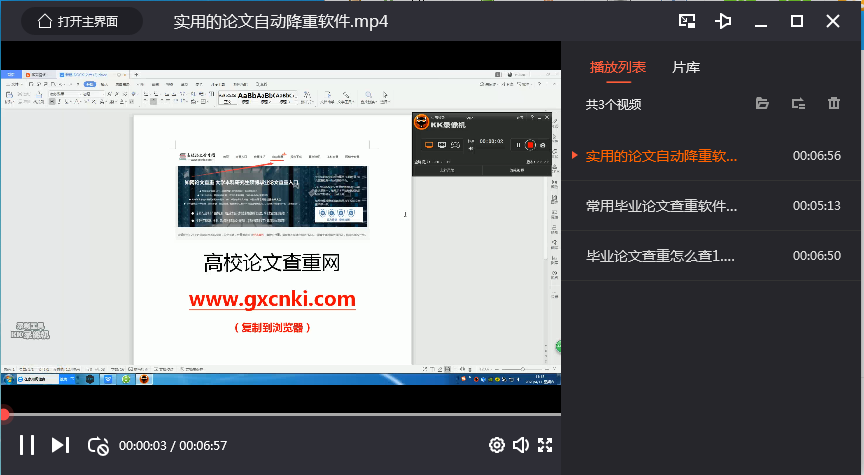Image resolution: width=864 pixels, height=475 pixels.
Task: Click the video playback area
Action: pyautogui.click(x=280, y=227)
